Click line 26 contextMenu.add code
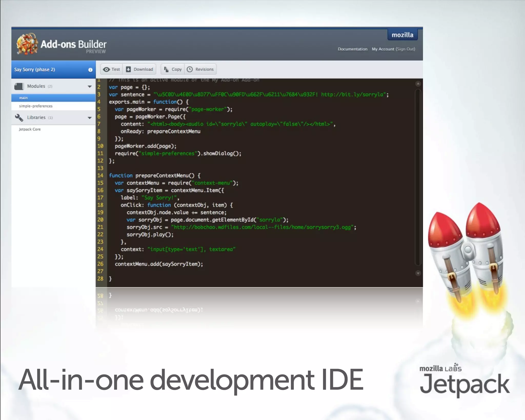Screen dimensions: 525x420 coord(159,264)
